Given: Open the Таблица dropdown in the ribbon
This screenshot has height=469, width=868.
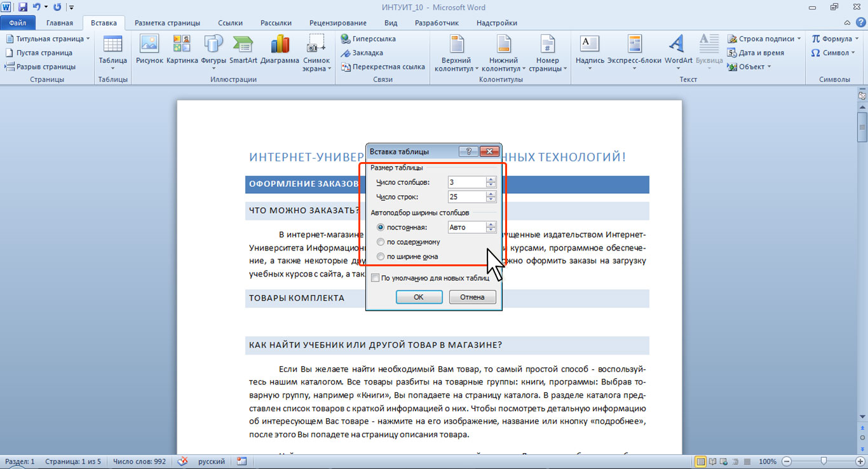Looking at the screenshot, I should coord(113,52).
